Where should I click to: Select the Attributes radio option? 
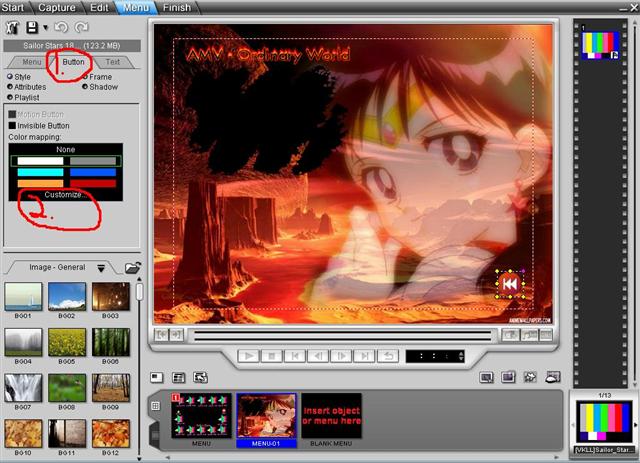pos(27,87)
